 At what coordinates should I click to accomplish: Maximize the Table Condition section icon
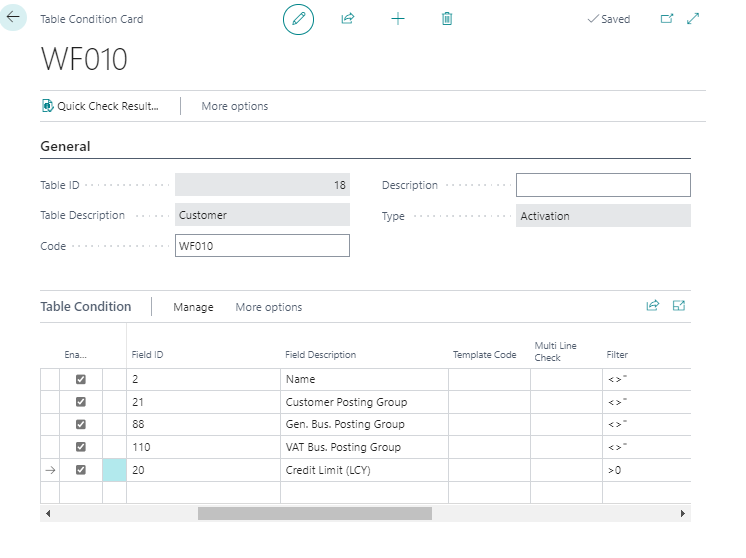point(679,306)
